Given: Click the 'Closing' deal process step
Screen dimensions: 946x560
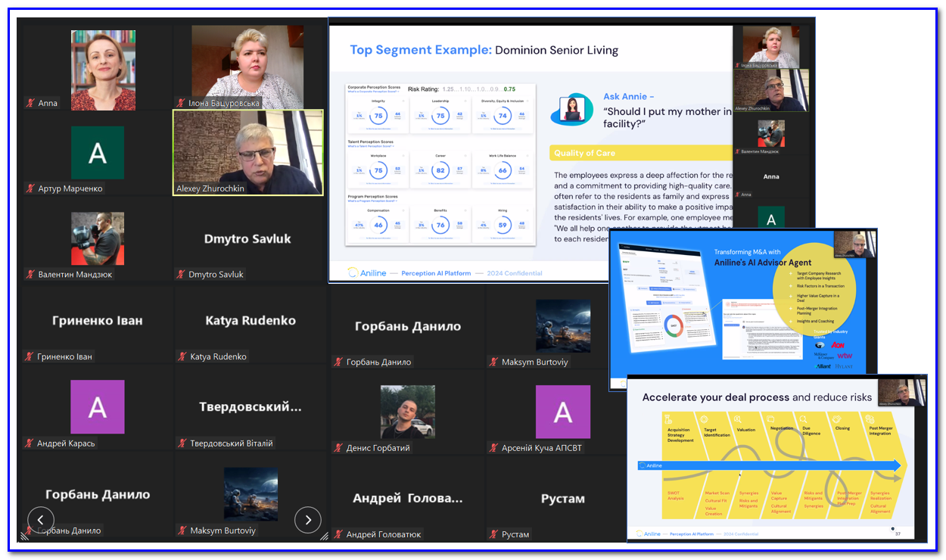Looking at the screenshot, I should [842, 428].
